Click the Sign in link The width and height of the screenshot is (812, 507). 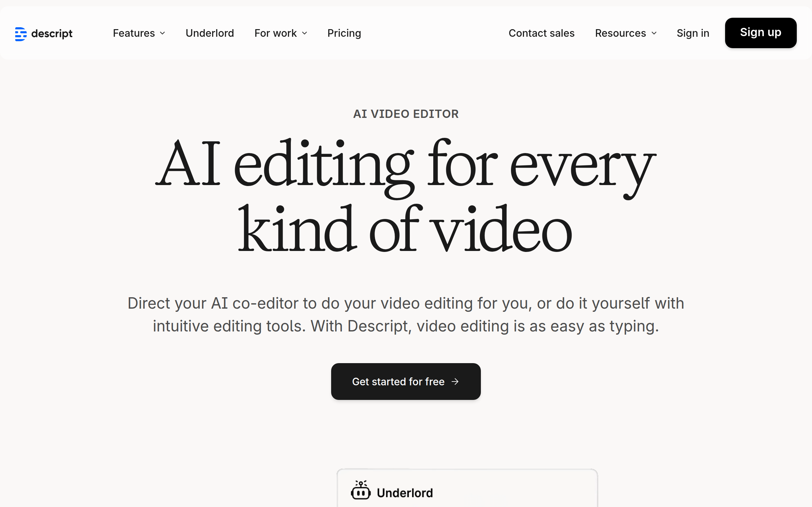[692, 33]
